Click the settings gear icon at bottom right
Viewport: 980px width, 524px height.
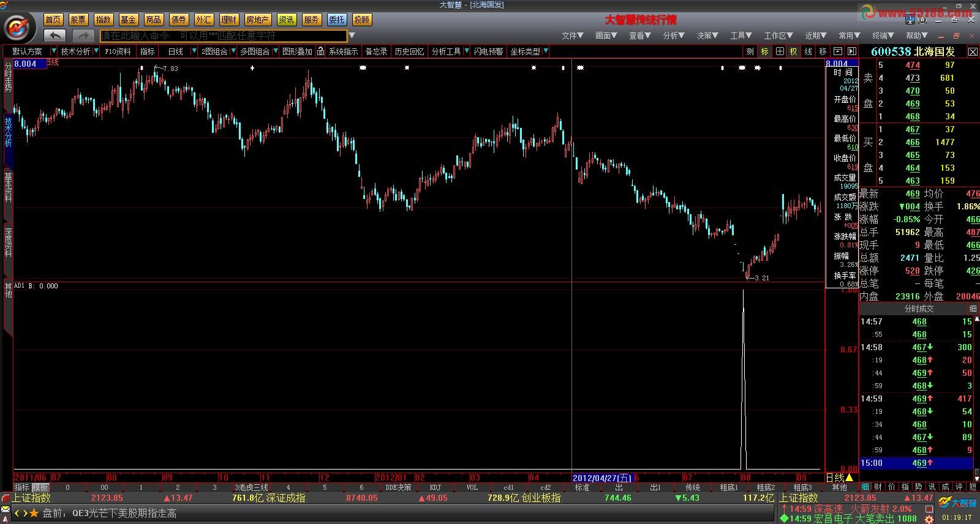928,518
